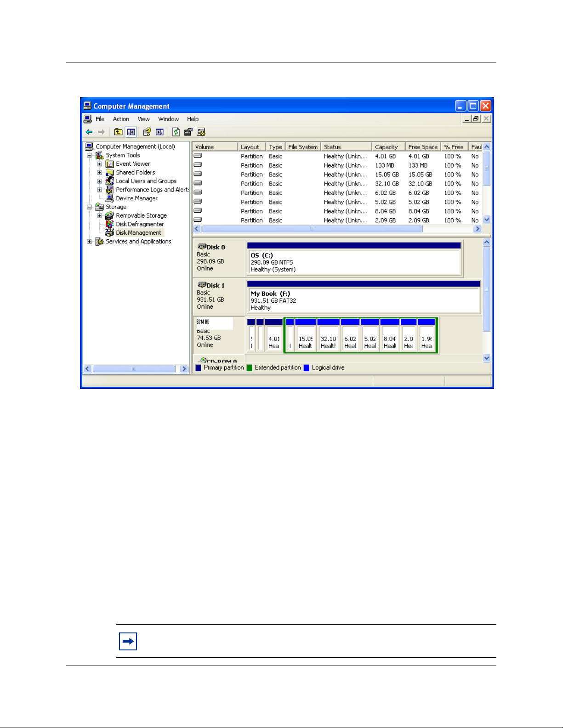
Task: Sort by the % Free column header
Action: pos(455,147)
